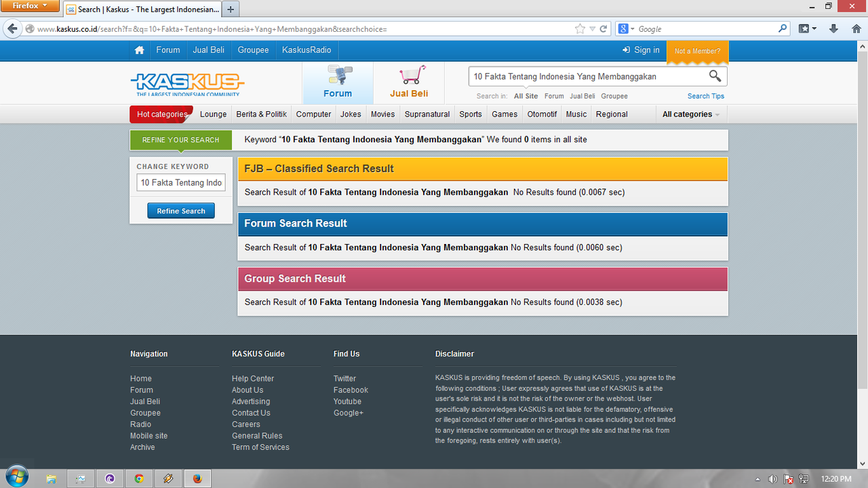Image resolution: width=868 pixels, height=488 pixels.
Task: Open KaskusRadio in the top navigation bar
Action: [307, 50]
